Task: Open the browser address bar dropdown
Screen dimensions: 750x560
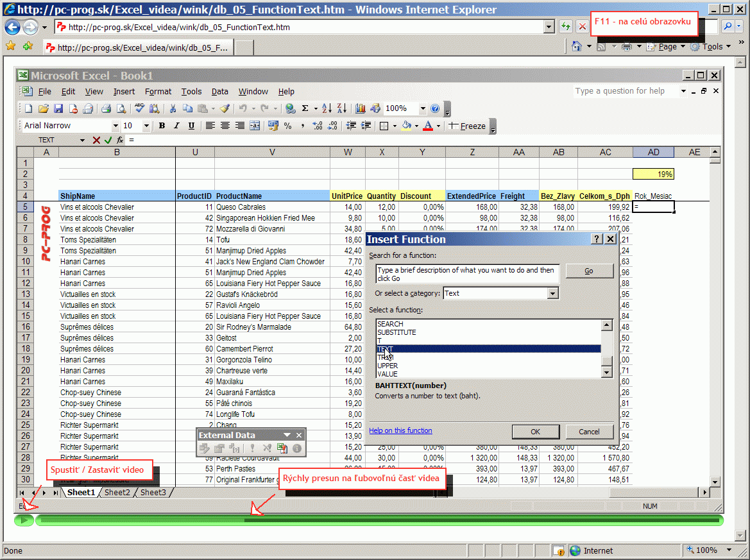Action: [x=549, y=27]
